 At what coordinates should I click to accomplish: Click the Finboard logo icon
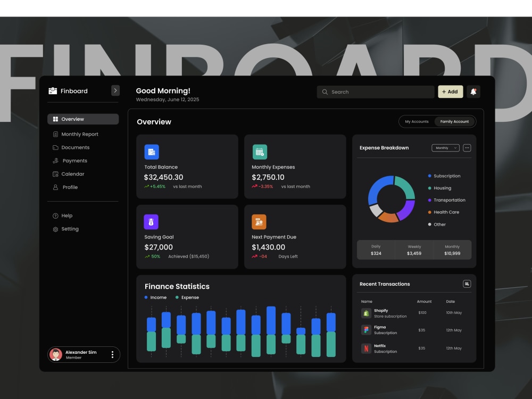click(53, 90)
